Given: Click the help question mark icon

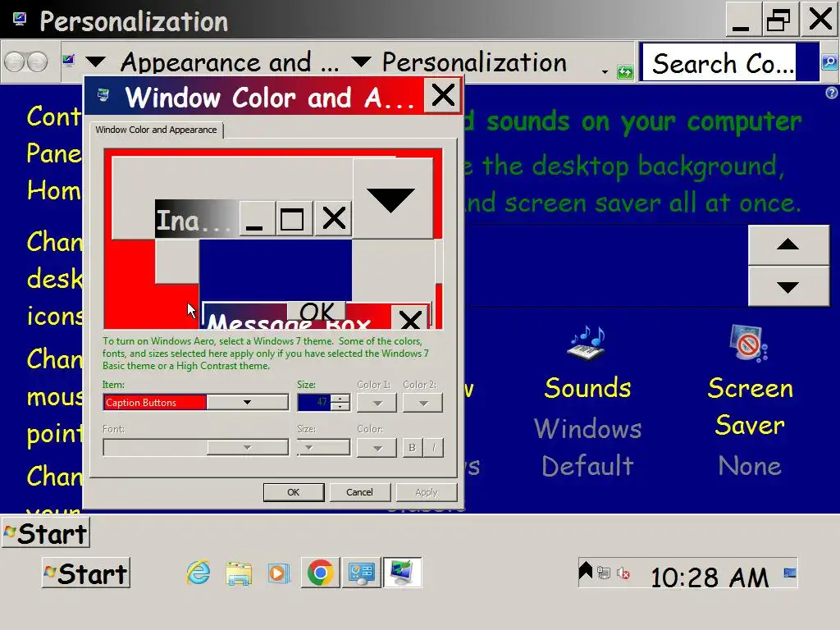Looking at the screenshot, I should tap(832, 93).
